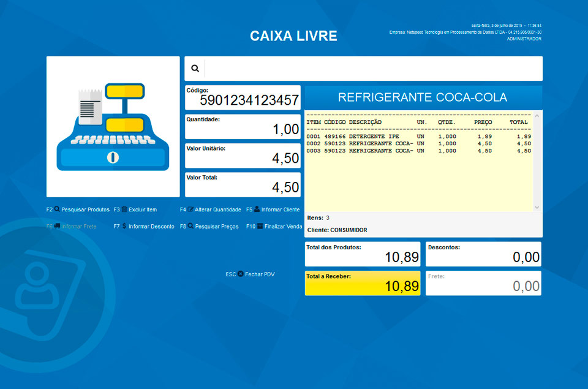Viewport: 588px width, 389px height.
Task: Click the Total dos Produtos box
Action: coord(363,254)
